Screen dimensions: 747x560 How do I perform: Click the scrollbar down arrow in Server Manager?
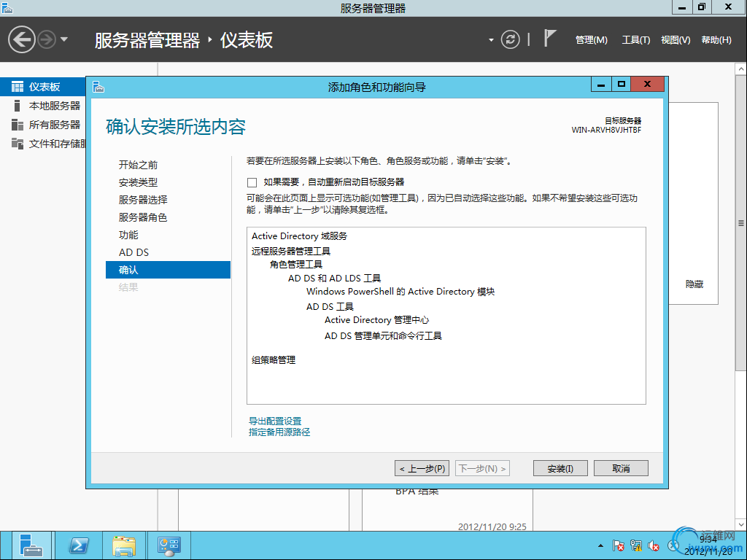pyautogui.click(x=741, y=525)
